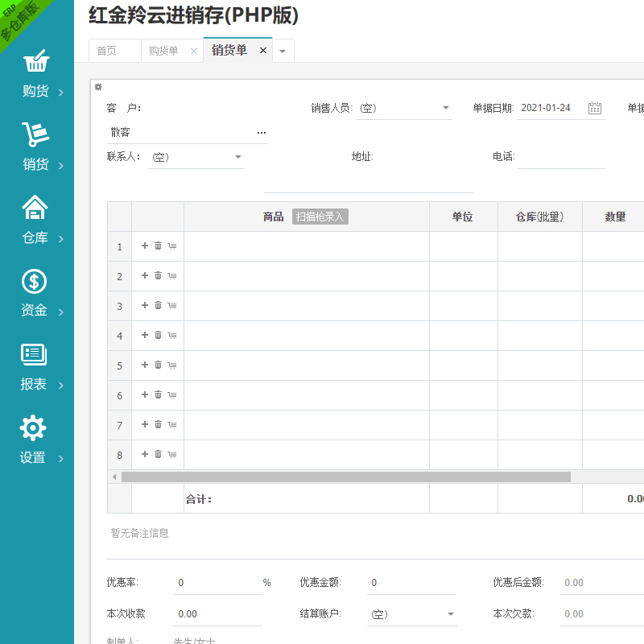Close the 销货单 tab
The height and width of the screenshot is (644, 644).
point(262,51)
